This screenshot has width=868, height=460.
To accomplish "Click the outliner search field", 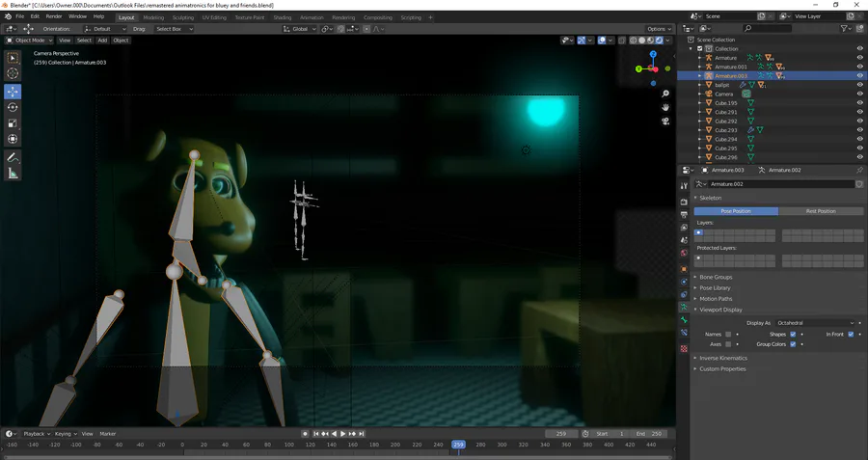I will click(x=768, y=28).
